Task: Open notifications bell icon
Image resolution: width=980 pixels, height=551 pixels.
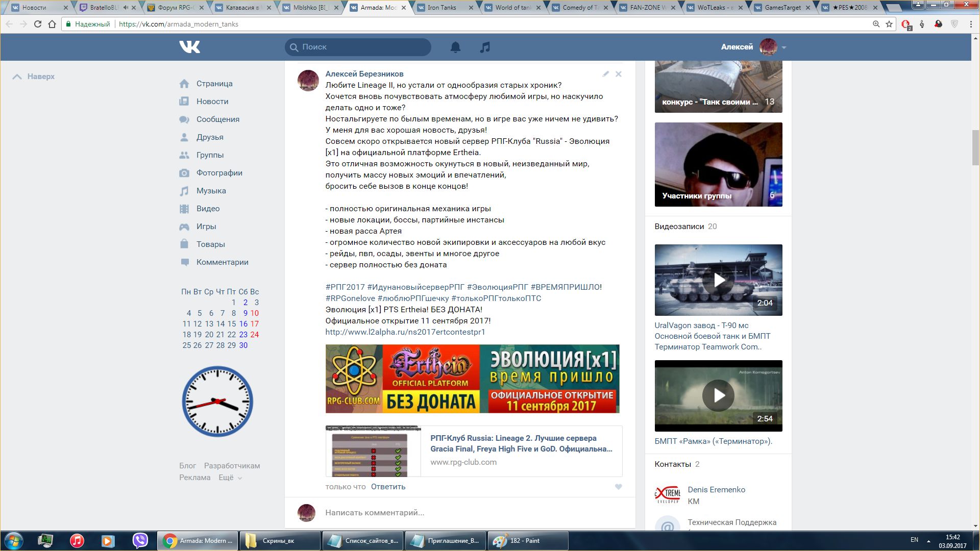Action: (x=455, y=47)
